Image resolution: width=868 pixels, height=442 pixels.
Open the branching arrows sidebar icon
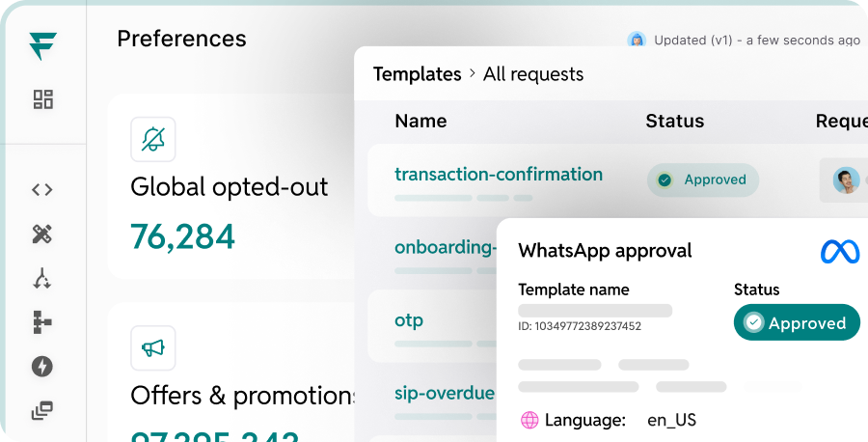click(x=42, y=279)
